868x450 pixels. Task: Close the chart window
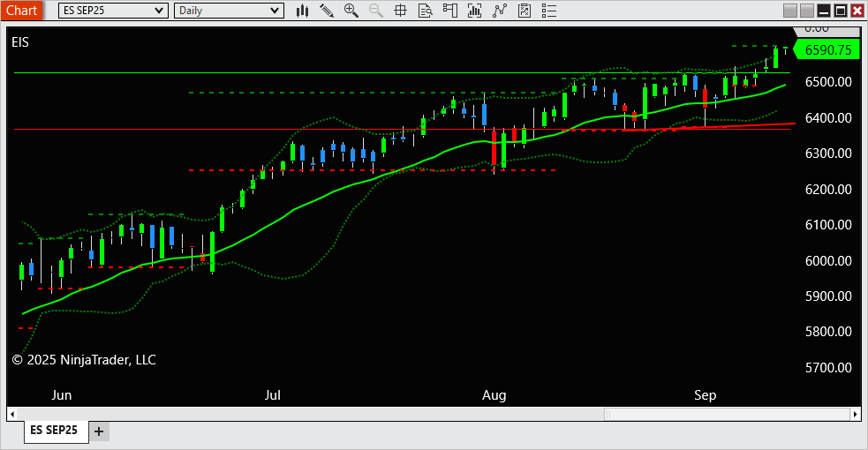click(x=857, y=11)
